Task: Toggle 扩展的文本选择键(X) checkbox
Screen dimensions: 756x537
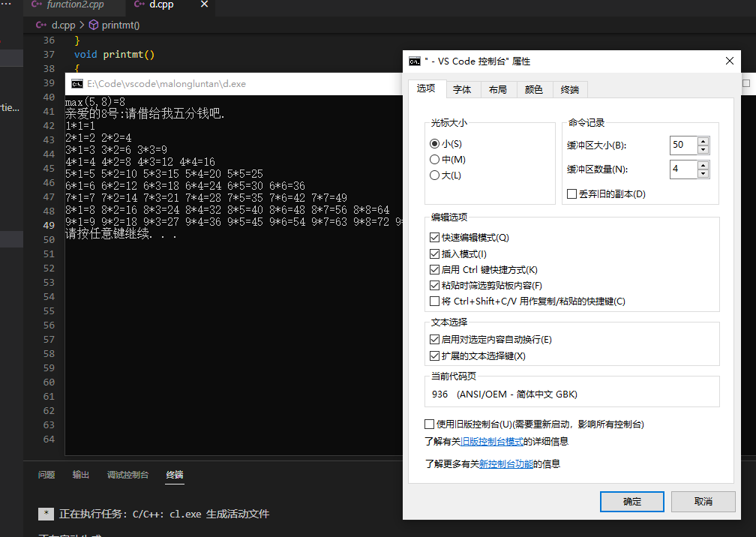Action: [x=434, y=356]
